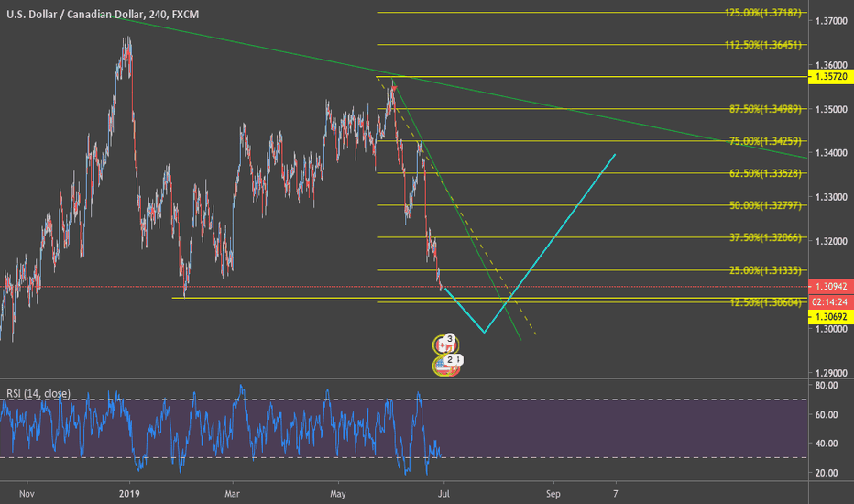Screen dimensions: 854x504
Task: Click the RSI 80.00 scale label
Action: (826, 385)
